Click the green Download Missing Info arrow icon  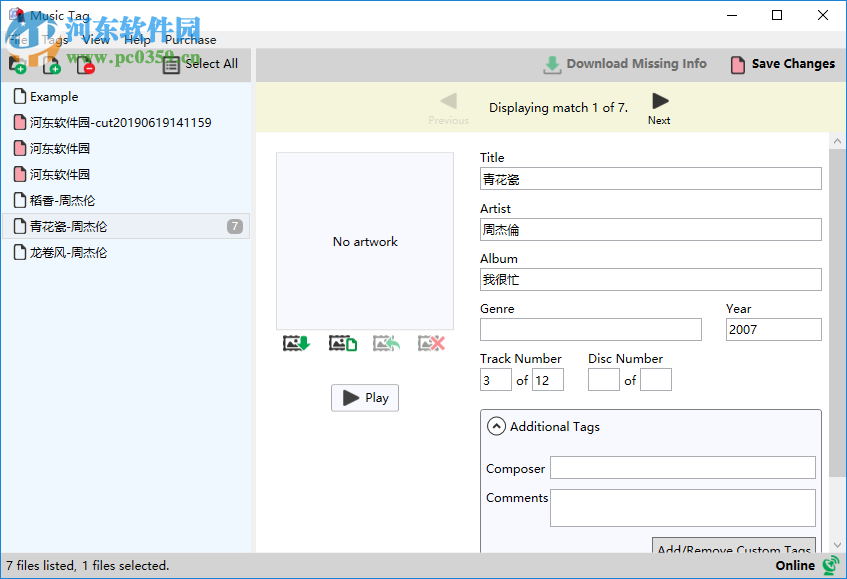(x=552, y=65)
